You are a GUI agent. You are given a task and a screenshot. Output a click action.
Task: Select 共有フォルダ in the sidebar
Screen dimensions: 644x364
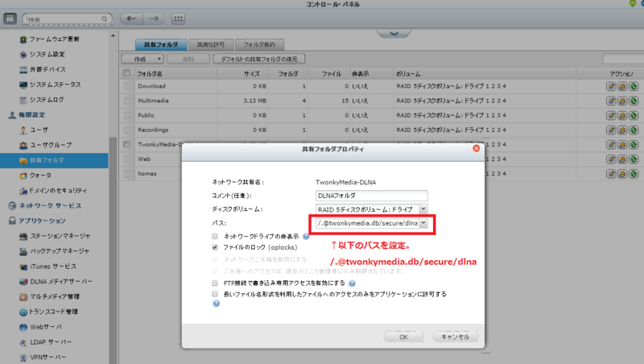tap(54, 160)
